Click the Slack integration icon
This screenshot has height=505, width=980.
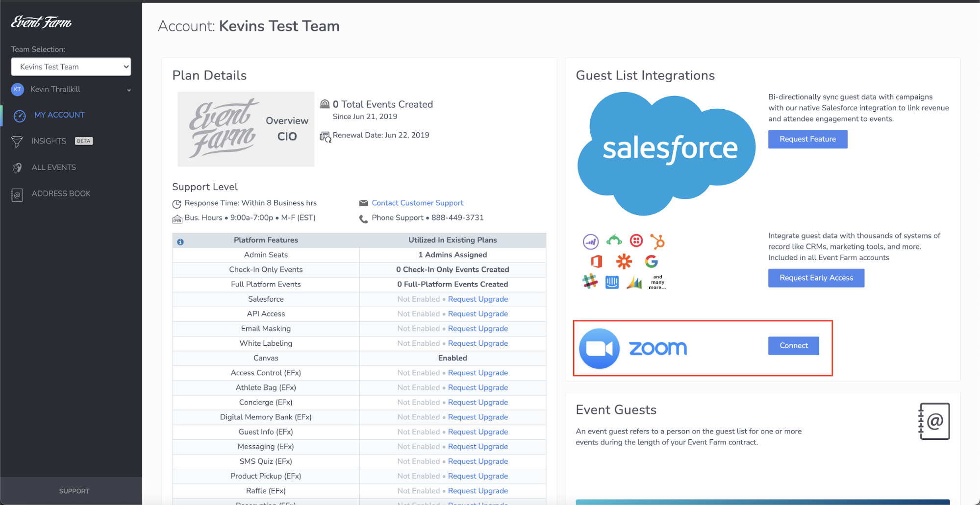point(590,281)
